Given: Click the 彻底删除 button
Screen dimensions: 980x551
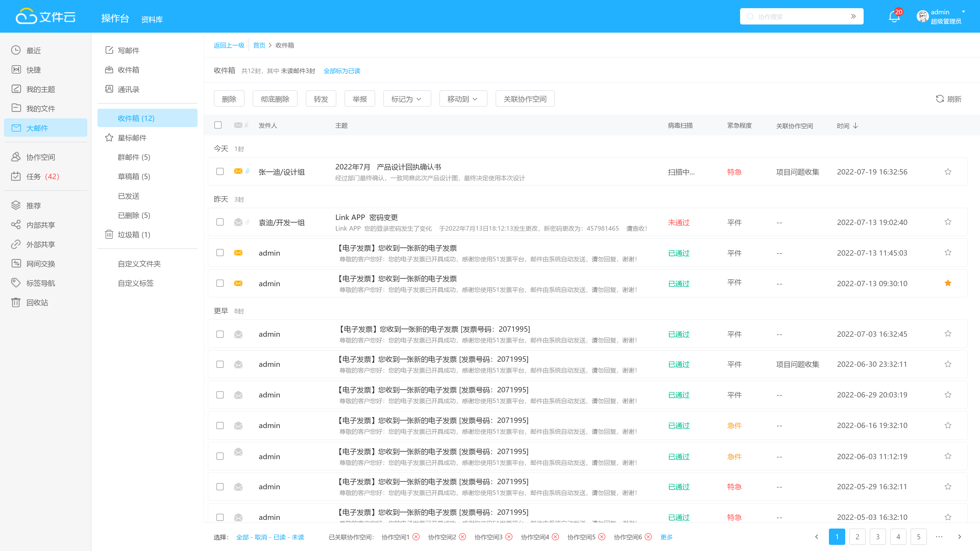Looking at the screenshot, I should (x=275, y=99).
